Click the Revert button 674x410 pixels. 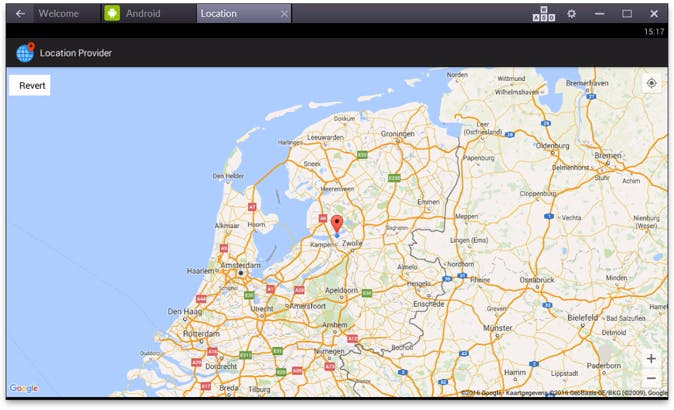[x=30, y=86]
